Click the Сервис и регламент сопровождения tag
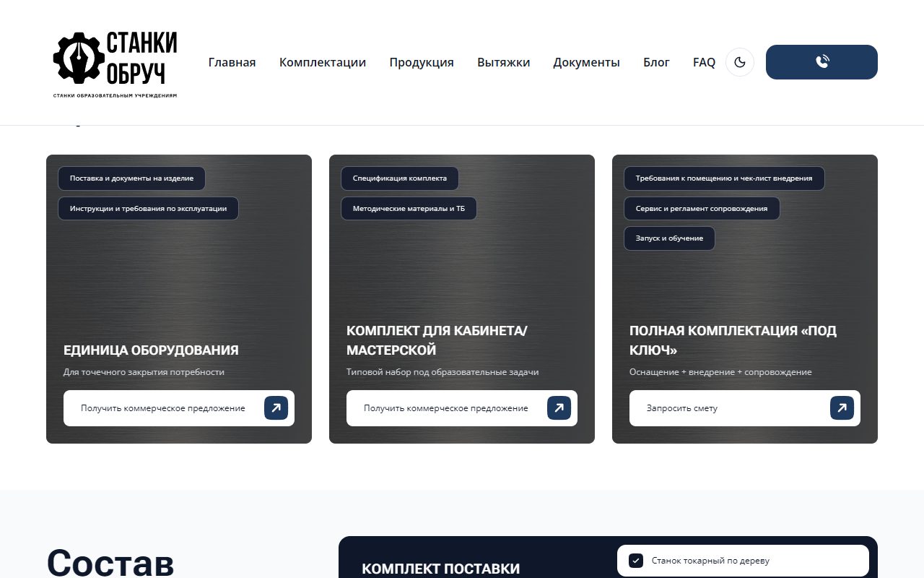This screenshot has height=578, width=924. 702,209
